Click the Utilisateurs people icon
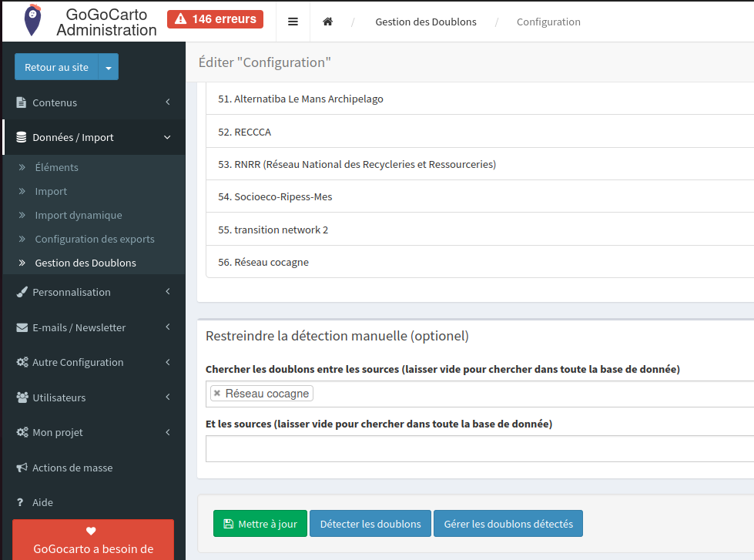754x560 pixels. pos(22,397)
